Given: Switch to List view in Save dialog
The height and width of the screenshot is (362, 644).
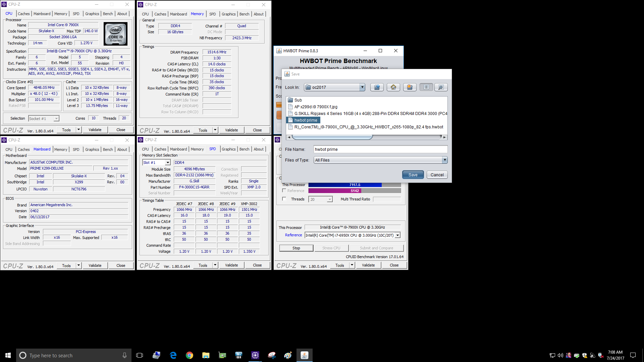Looking at the screenshot, I should pos(426,87).
